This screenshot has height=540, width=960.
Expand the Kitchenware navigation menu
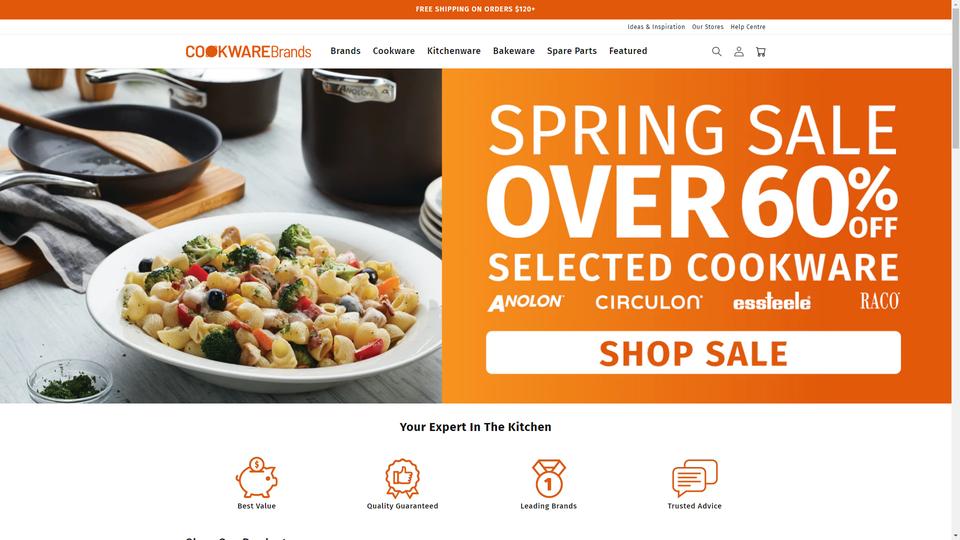point(454,51)
